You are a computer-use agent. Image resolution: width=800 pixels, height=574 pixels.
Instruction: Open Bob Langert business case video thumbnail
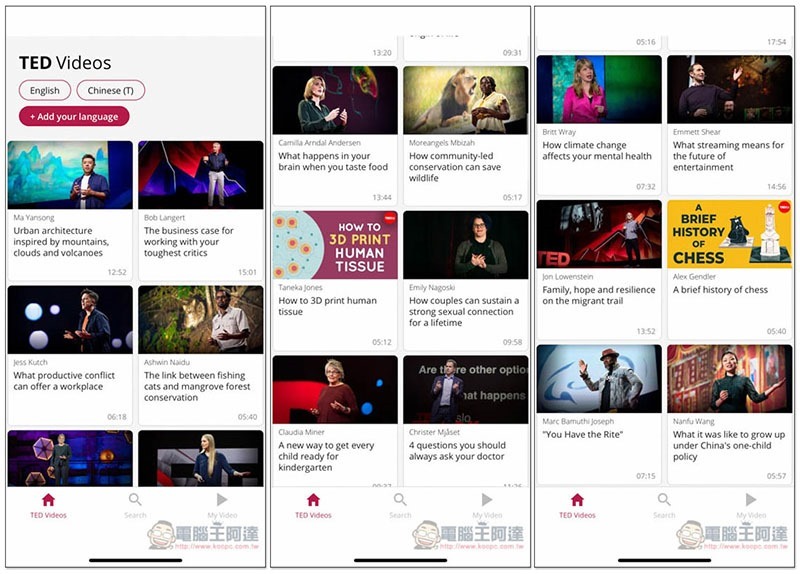point(201,175)
